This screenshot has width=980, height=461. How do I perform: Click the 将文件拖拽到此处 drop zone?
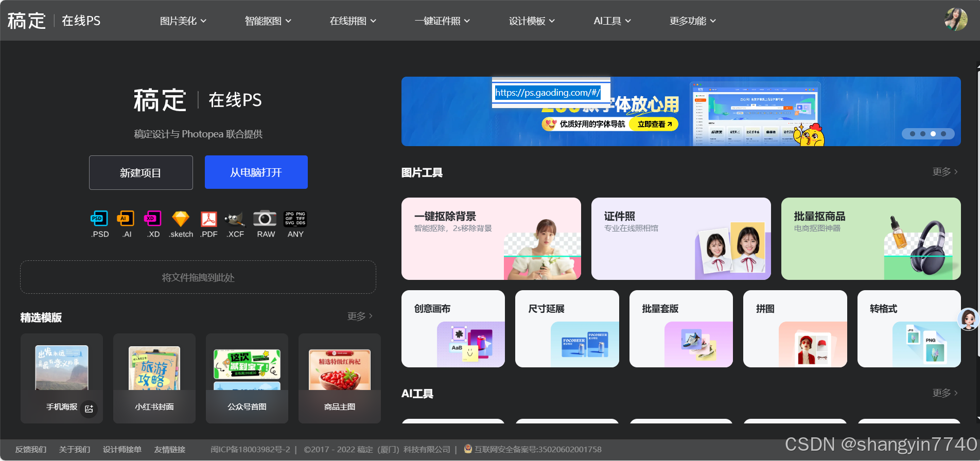198,277
